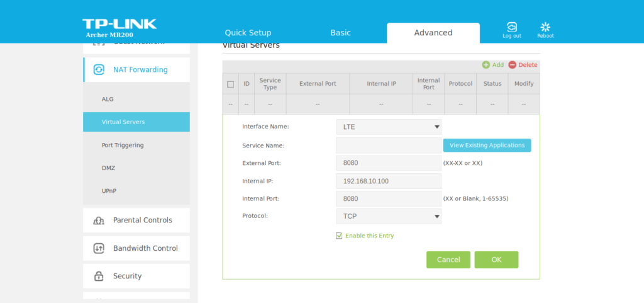This screenshot has height=303, width=644.
Task: Switch to the Quick Setup tab
Action: click(248, 33)
